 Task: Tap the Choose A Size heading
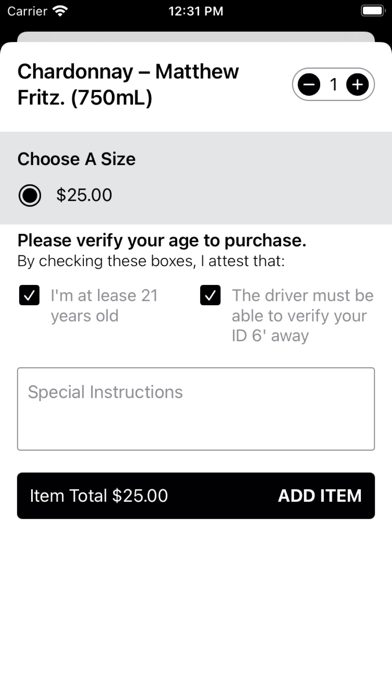pos(76,159)
